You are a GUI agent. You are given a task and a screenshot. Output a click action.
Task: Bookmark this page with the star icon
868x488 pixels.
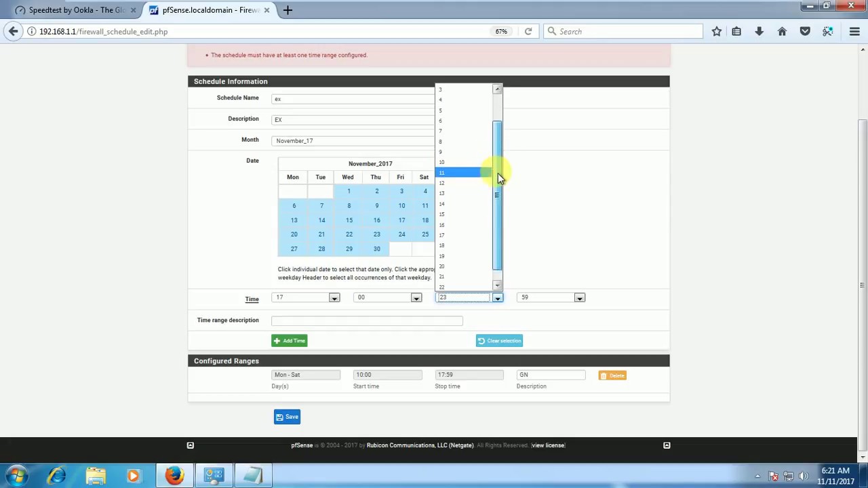point(717,31)
